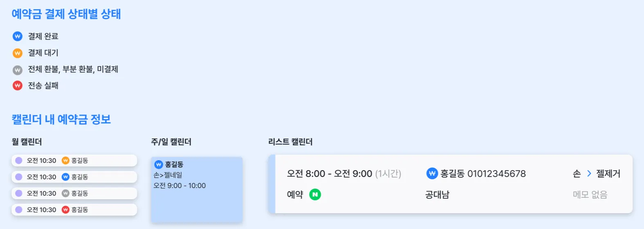Click the red won icon in month calendar
Image resolution: width=644 pixels, height=229 pixels.
pos(65,209)
